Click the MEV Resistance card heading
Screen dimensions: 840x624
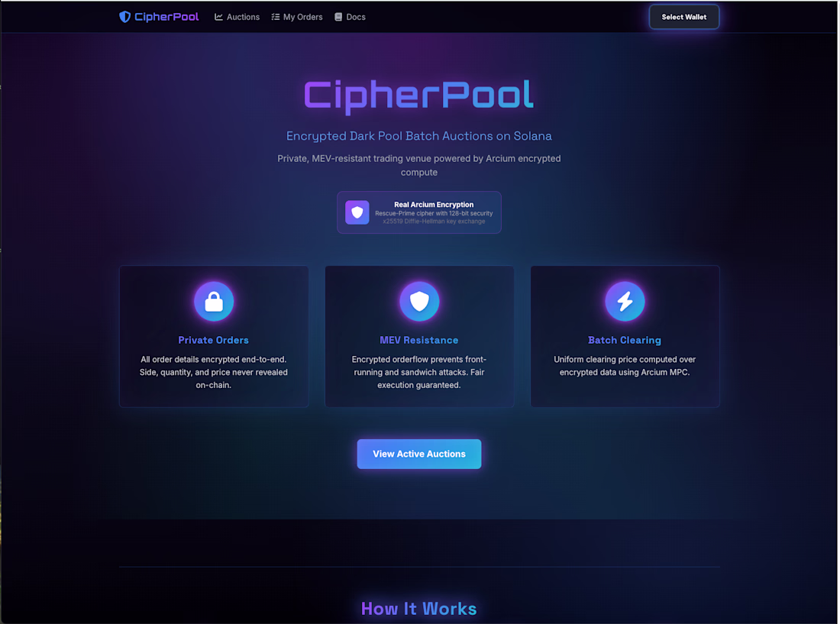click(419, 340)
